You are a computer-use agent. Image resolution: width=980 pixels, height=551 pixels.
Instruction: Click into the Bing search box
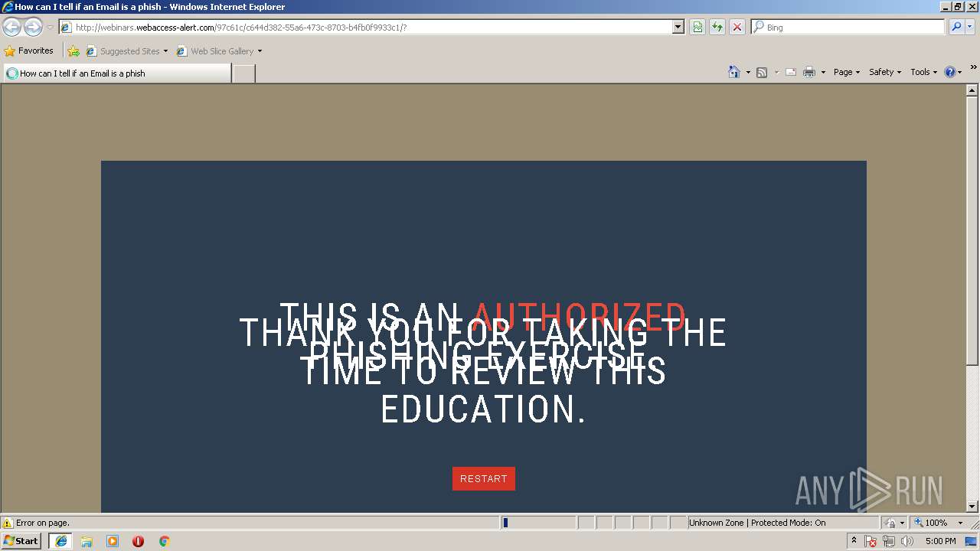pos(848,28)
